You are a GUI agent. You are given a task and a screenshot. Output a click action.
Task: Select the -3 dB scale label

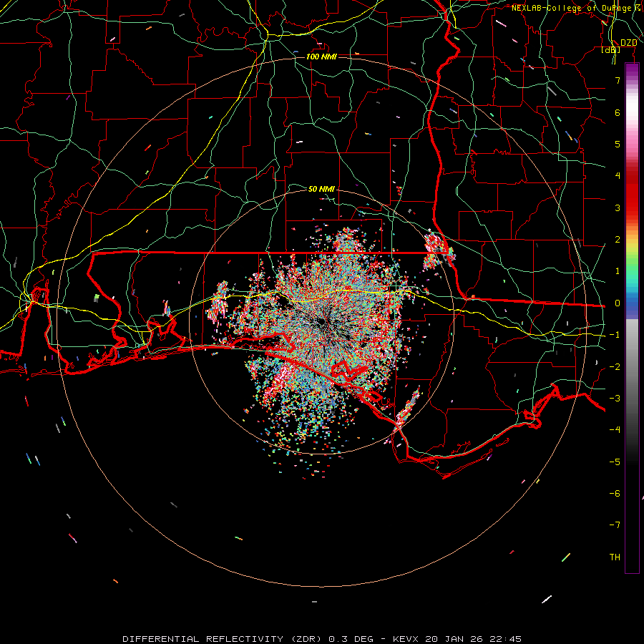[615, 399]
